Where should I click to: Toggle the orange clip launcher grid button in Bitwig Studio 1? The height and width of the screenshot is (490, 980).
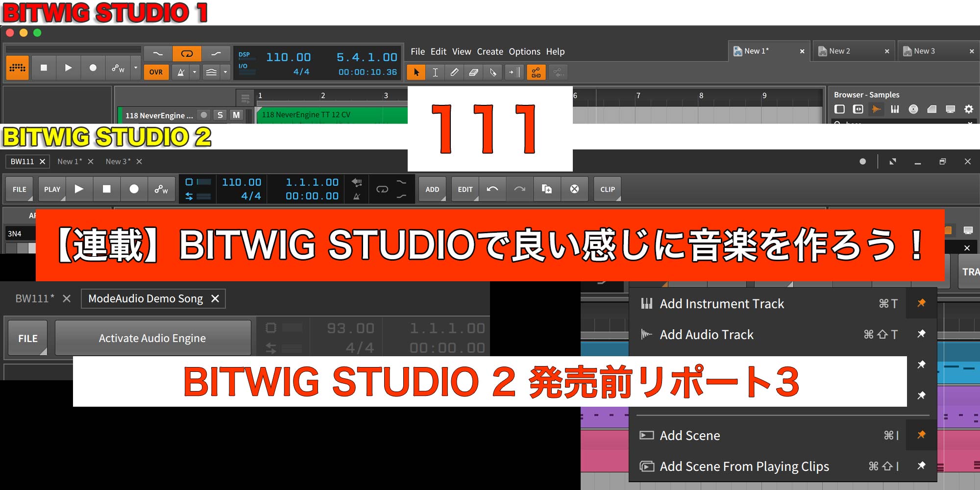[x=18, y=68]
